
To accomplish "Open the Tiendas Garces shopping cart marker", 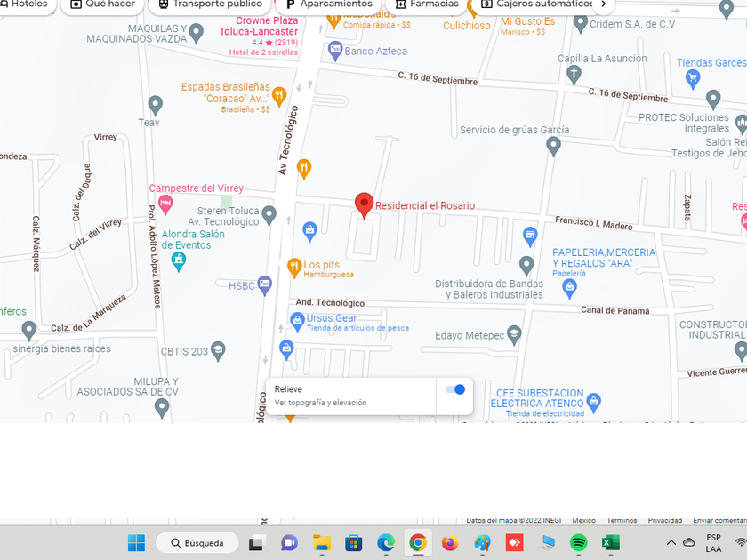I will click(x=693, y=79).
